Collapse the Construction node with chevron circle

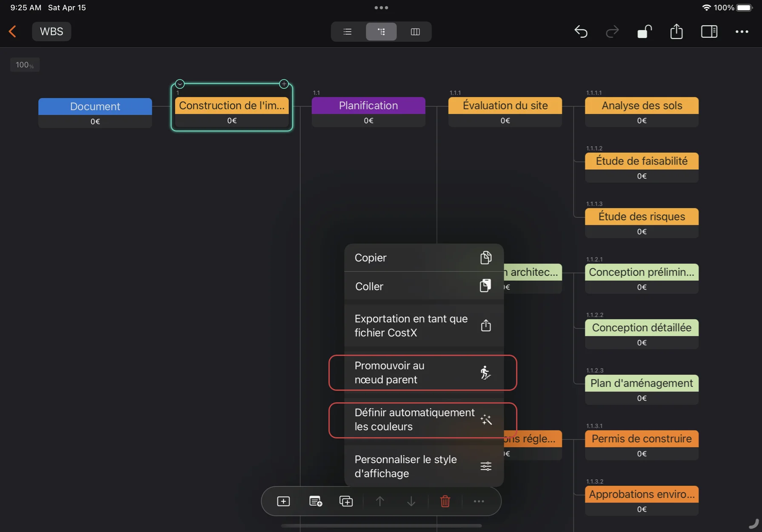click(x=180, y=84)
